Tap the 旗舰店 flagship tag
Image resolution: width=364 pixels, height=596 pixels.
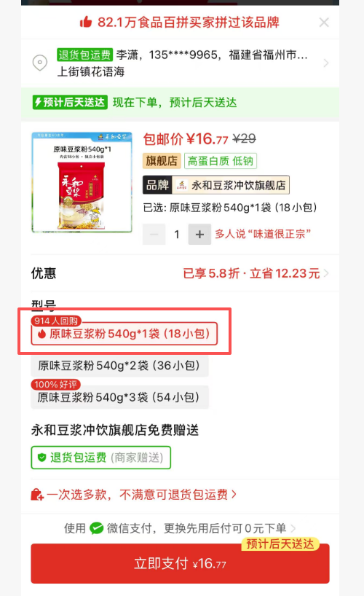[162, 161]
